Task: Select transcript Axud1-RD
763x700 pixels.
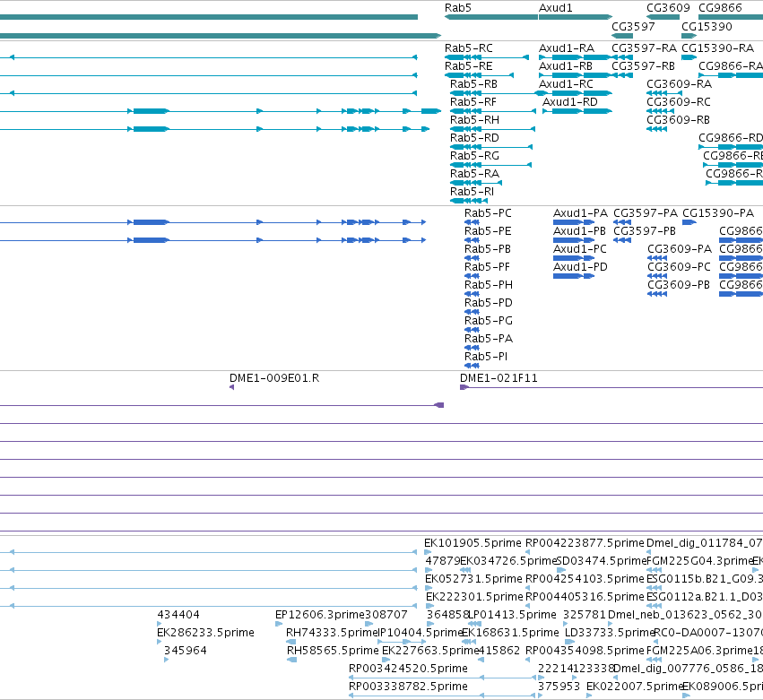Action: [x=570, y=102]
